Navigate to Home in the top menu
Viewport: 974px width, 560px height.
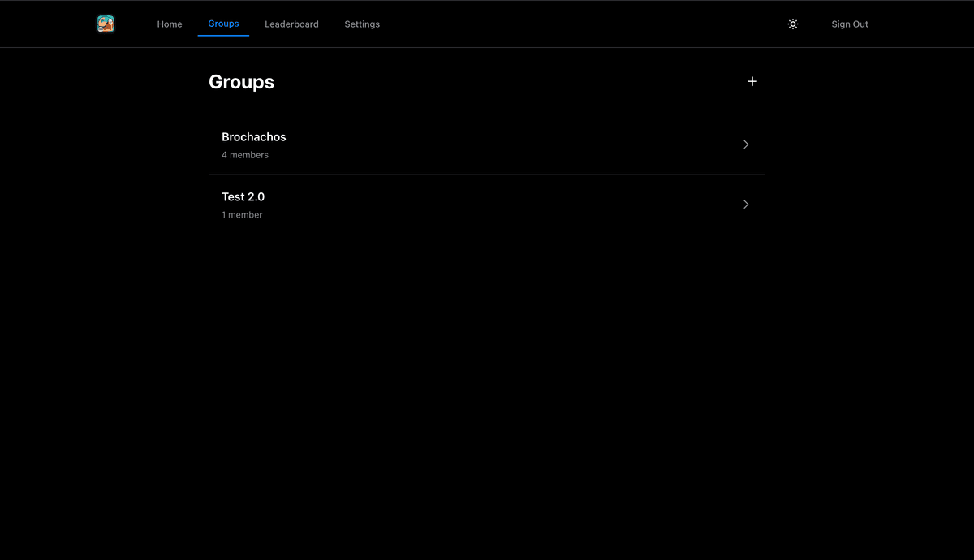[x=169, y=24]
